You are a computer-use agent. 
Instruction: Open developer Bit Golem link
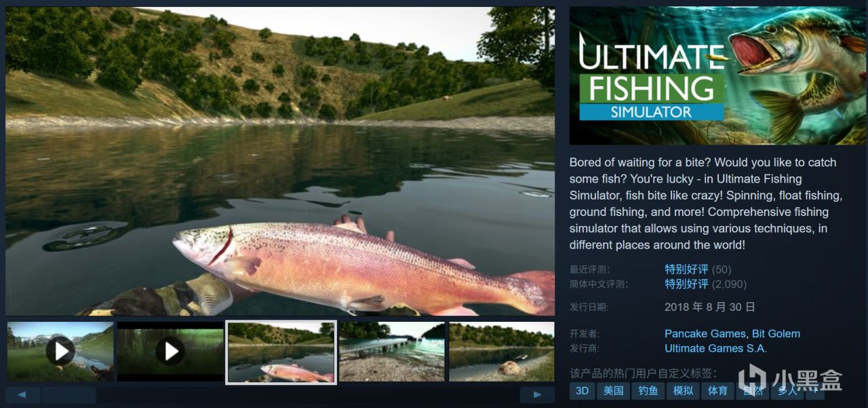776,333
